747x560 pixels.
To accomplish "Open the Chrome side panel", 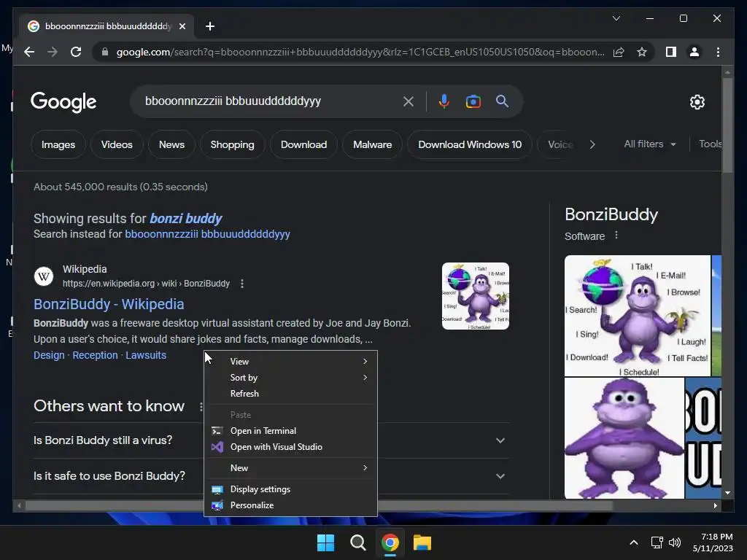I will pyautogui.click(x=671, y=52).
